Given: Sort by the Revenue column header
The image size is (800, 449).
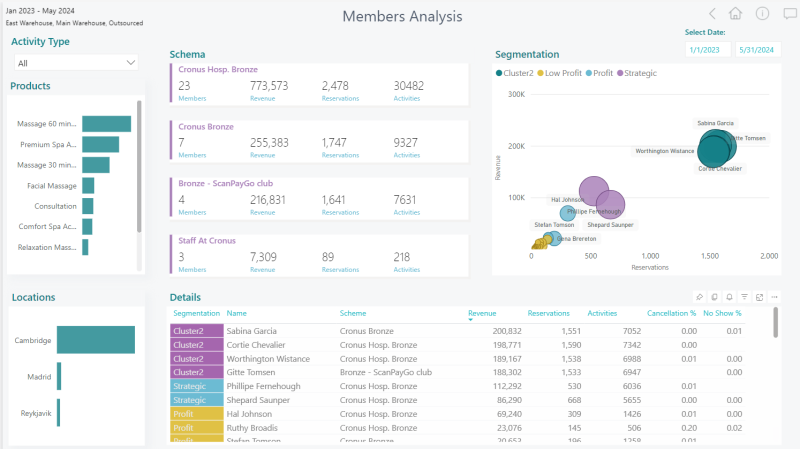Looking at the screenshot, I should [482, 313].
